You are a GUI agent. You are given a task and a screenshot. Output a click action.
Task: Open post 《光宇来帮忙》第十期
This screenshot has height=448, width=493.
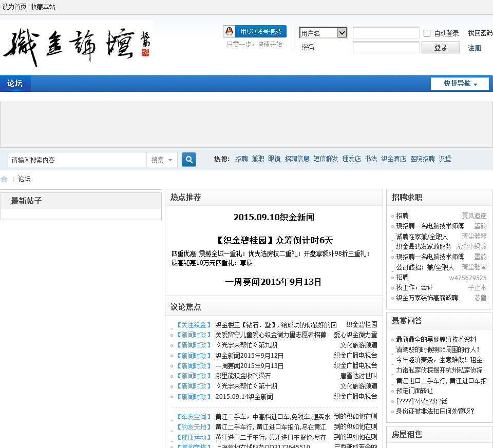click(246, 386)
